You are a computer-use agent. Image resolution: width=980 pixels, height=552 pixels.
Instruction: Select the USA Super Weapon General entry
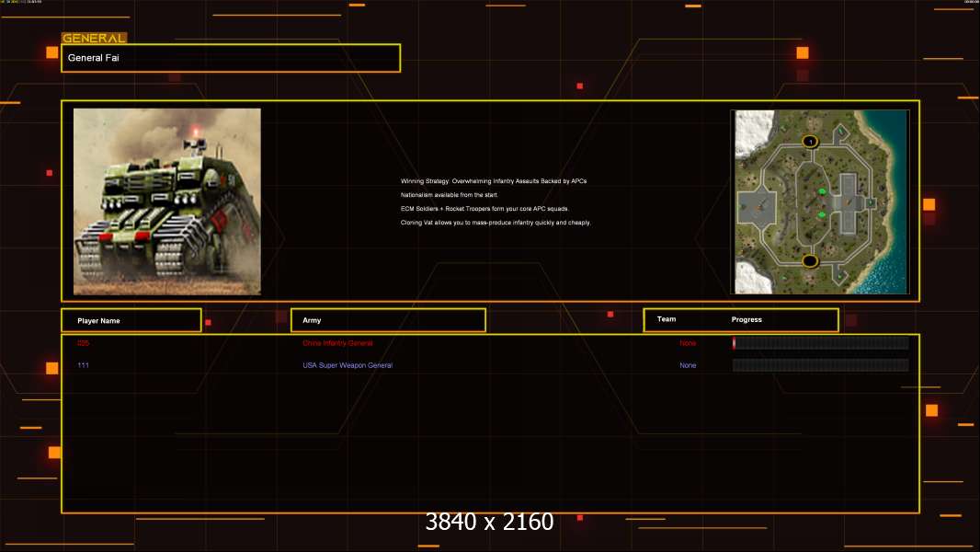coord(348,365)
